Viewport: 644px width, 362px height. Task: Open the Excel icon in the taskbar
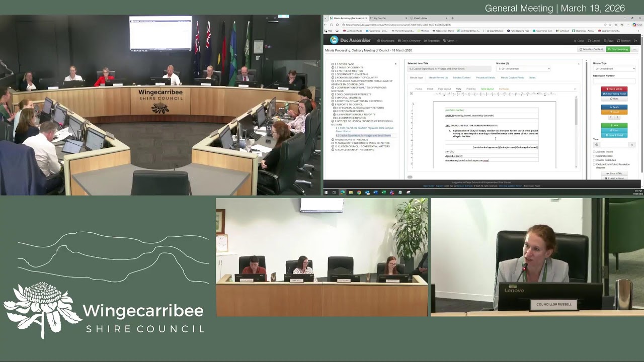383,192
